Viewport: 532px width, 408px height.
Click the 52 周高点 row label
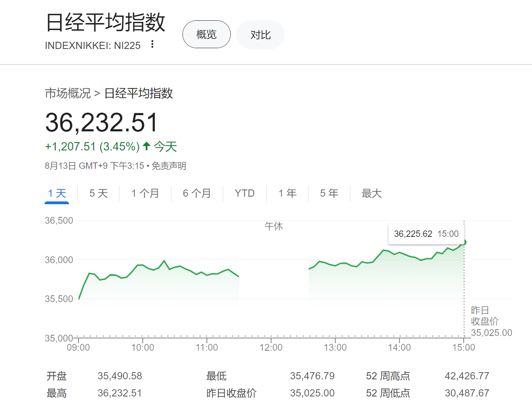tap(388, 376)
